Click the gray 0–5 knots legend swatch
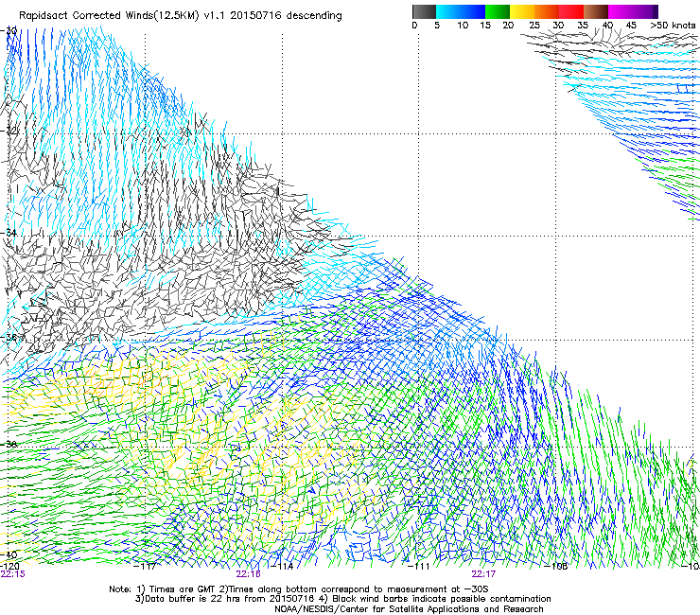 point(424,11)
